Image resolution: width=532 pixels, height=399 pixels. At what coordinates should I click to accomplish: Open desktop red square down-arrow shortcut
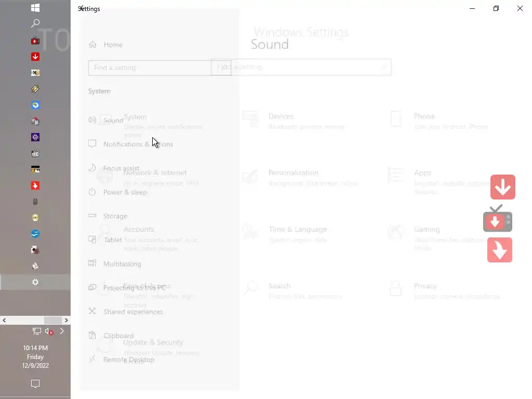[x=503, y=187]
